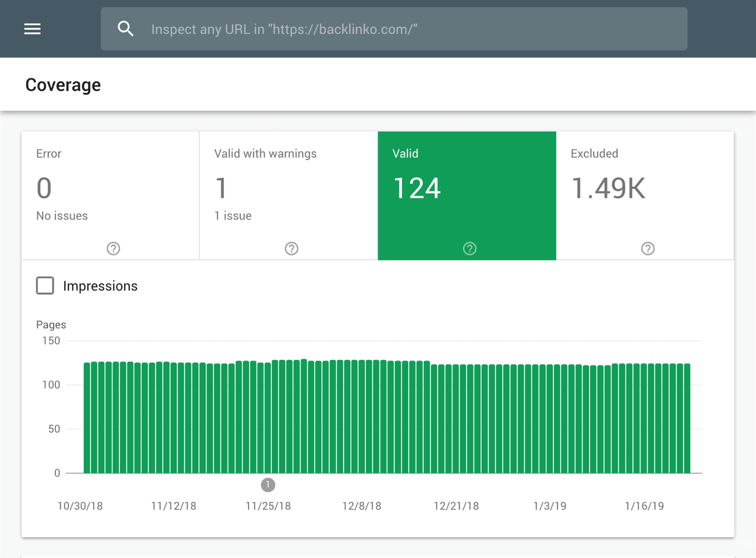Open the hamburger navigation menu
The width and height of the screenshot is (756, 558).
tap(32, 29)
